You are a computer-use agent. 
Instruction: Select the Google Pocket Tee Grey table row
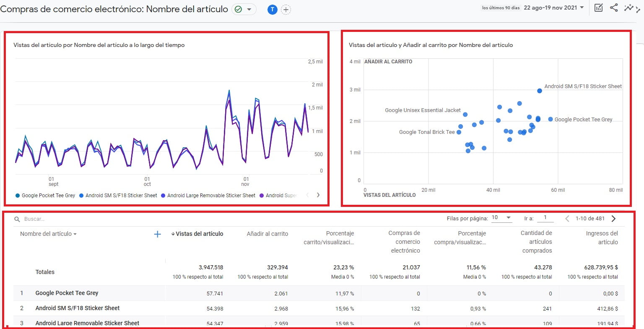(67, 293)
